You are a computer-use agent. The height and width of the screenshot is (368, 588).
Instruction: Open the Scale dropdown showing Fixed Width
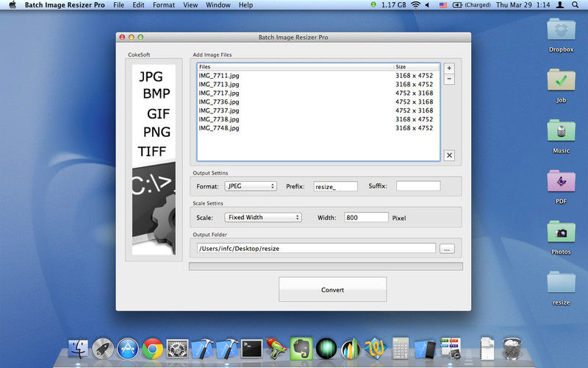pos(263,217)
